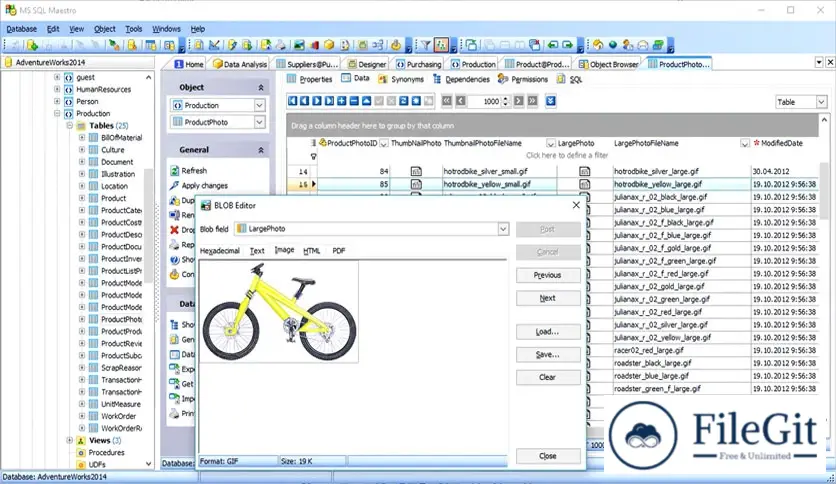Go to next record in navigator
The image size is (836, 484).
[317, 101]
